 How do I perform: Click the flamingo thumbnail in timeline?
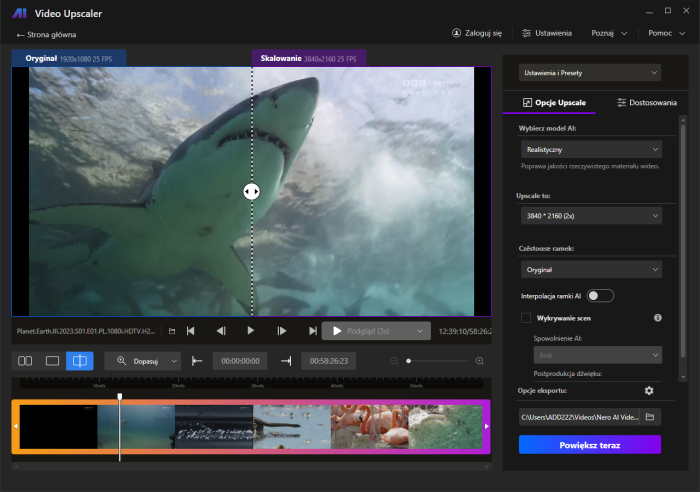[x=370, y=426]
